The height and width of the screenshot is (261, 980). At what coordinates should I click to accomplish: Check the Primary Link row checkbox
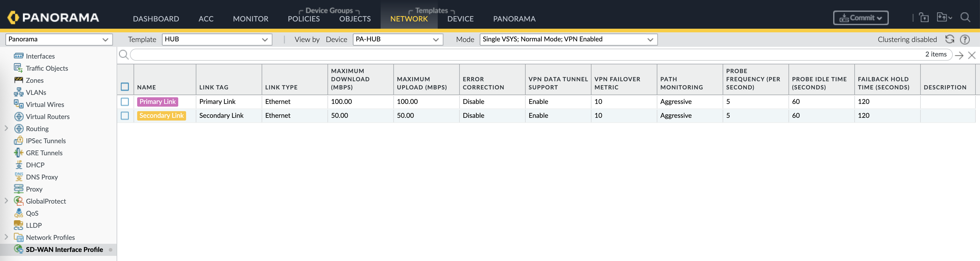coord(125,101)
